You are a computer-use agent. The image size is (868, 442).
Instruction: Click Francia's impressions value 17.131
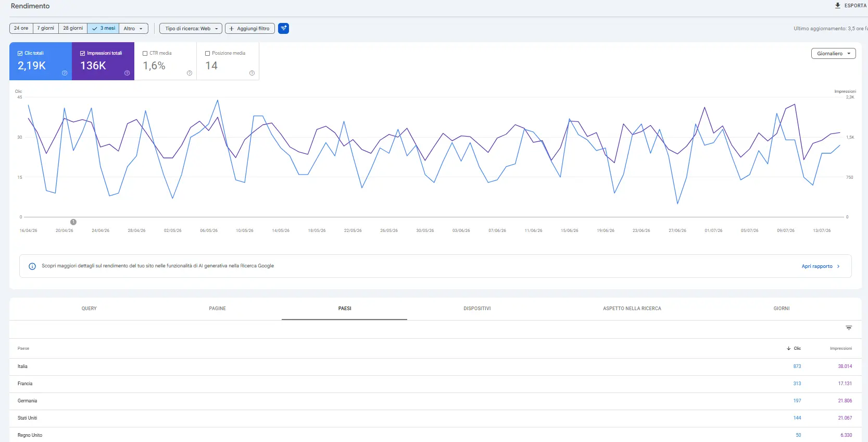click(x=845, y=384)
